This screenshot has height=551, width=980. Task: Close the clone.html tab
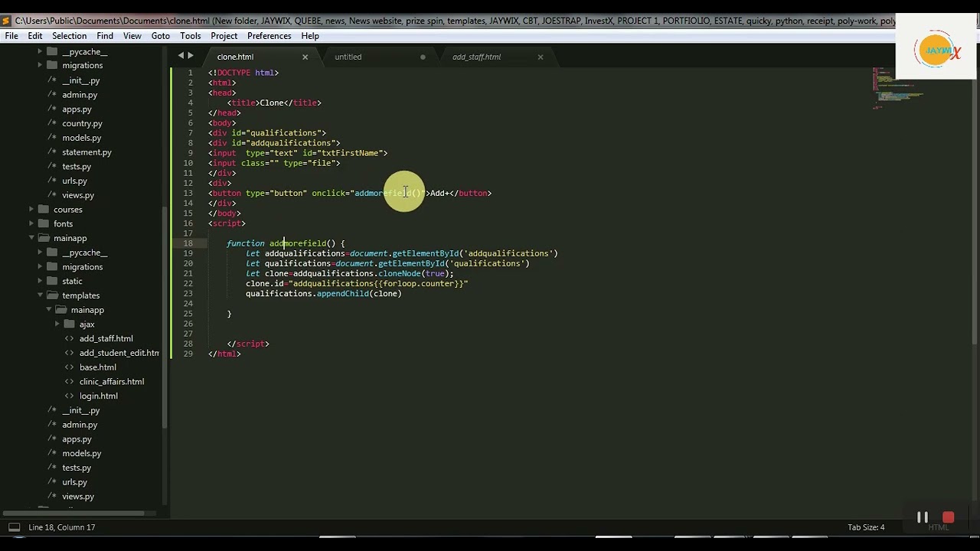click(x=305, y=57)
